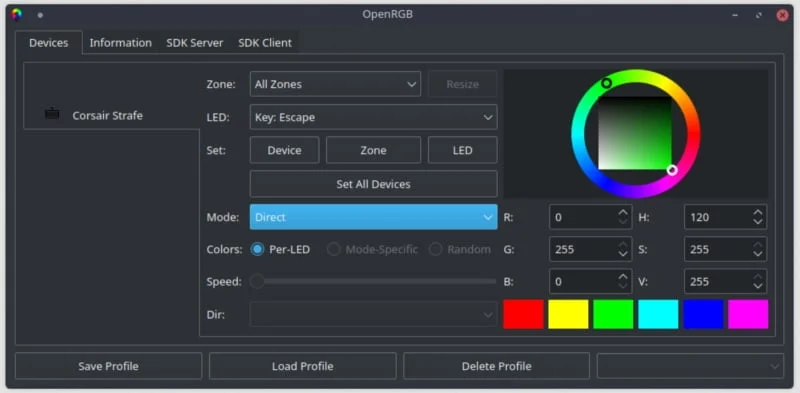Maximize the OpenRGB window

click(759, 15)
